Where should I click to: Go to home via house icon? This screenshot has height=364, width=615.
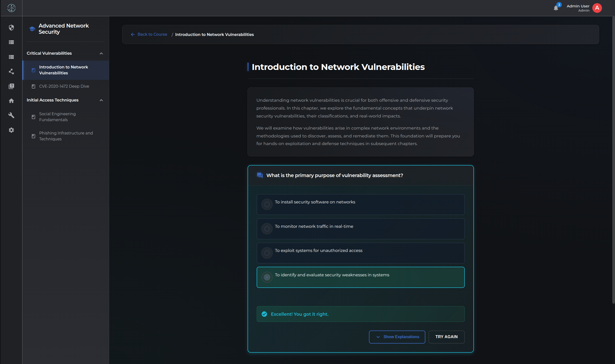pos(11,101)
